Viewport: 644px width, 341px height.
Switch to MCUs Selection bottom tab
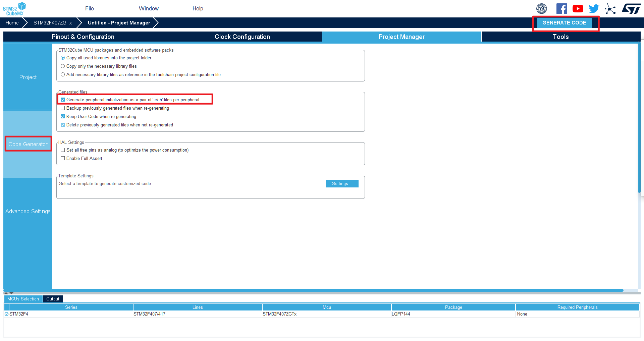coord(23,299)
